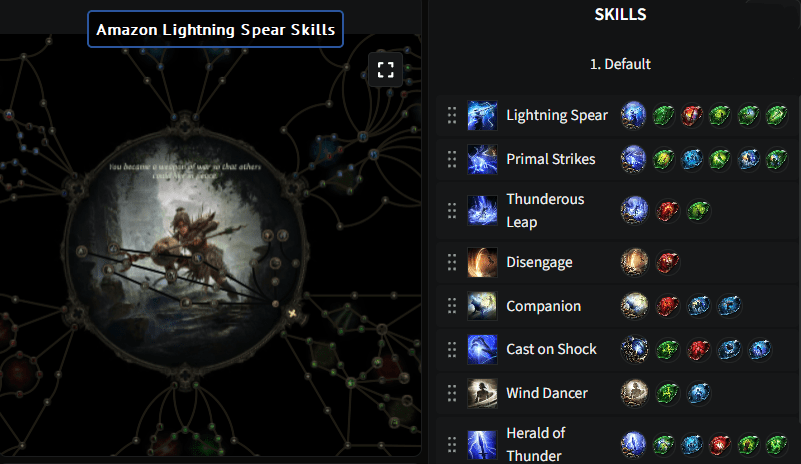The height and width of the screenshot is (464, 801).
Task: Click the "Primal Strikes" skill name
Action: click(551, 159)
